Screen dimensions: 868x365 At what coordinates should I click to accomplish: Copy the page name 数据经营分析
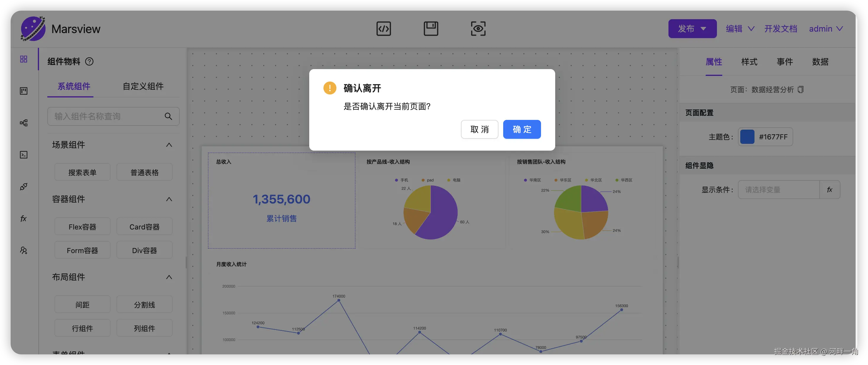(x=801, y=89)
